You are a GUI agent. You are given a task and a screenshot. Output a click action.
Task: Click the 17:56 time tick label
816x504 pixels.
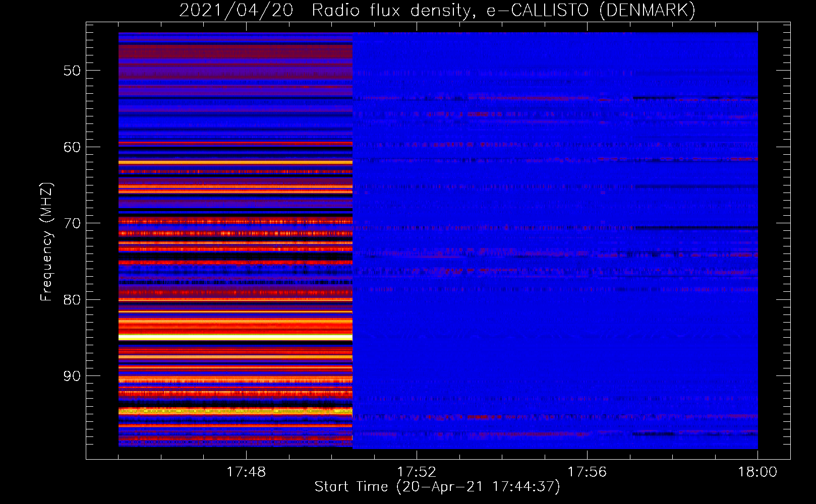click(x=587, y=472)
